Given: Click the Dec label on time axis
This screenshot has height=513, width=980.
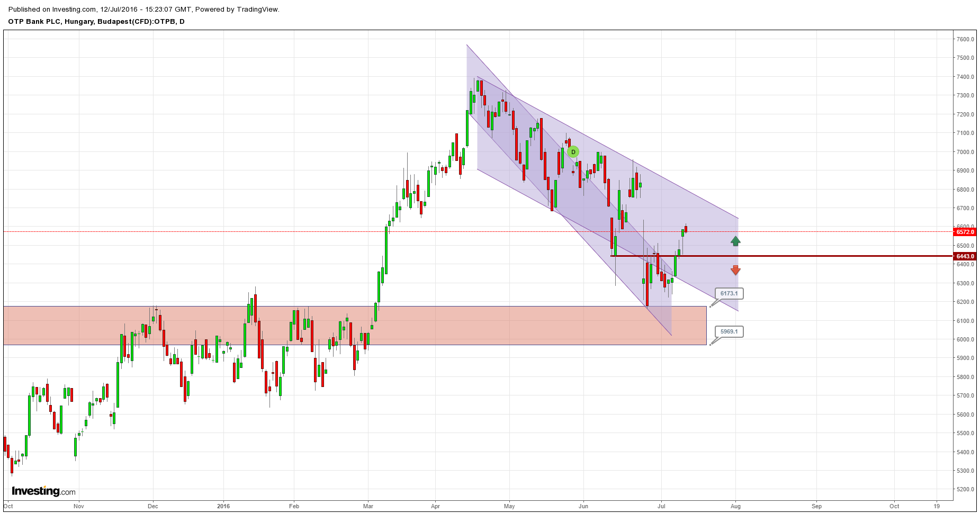Looking at the screenshot, I should click(153, 506).
